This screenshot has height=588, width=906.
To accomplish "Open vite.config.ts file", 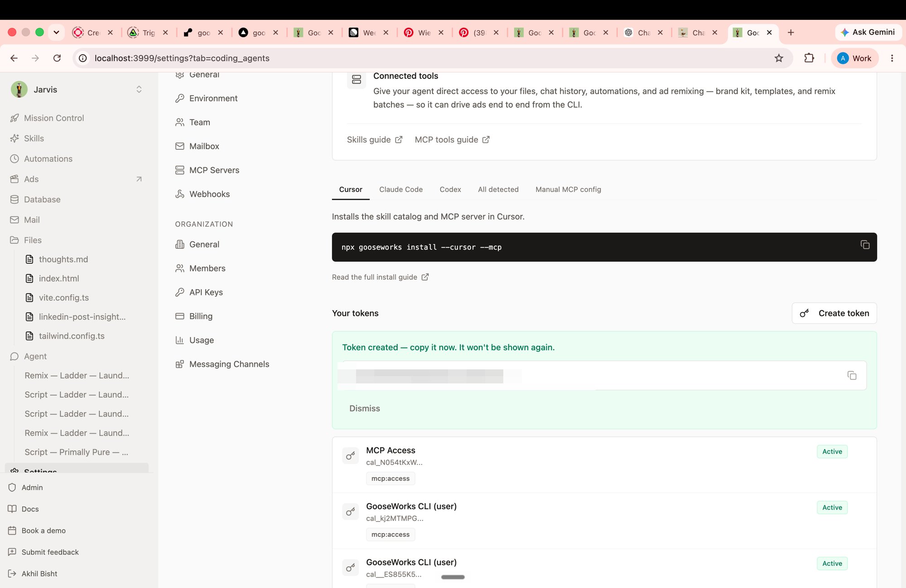I will click(64, 297).
